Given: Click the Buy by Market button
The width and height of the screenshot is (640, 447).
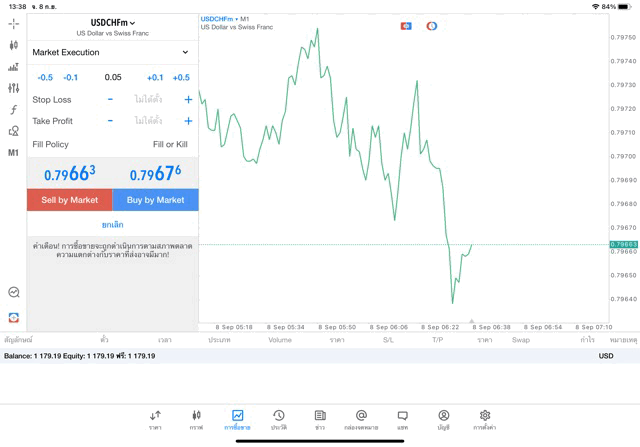Looking at the screenshot, I should coord(155,200).
